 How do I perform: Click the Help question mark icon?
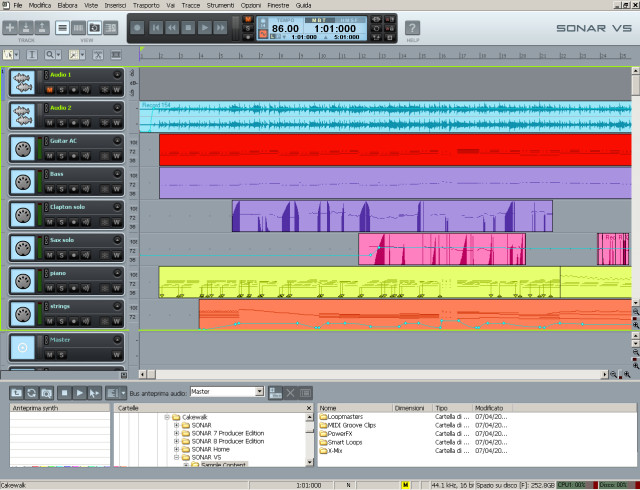412,27
